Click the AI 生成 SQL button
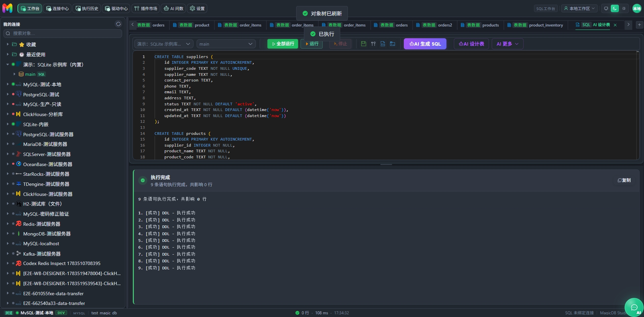Screen dimensions: 644x317 coord(425,44)
